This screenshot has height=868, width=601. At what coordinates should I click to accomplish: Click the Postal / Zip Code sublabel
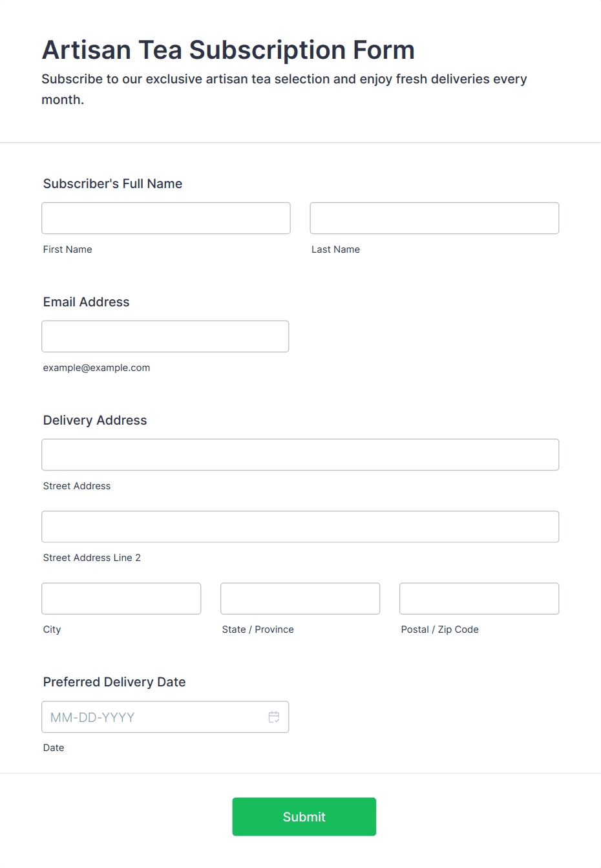[439, 630]
